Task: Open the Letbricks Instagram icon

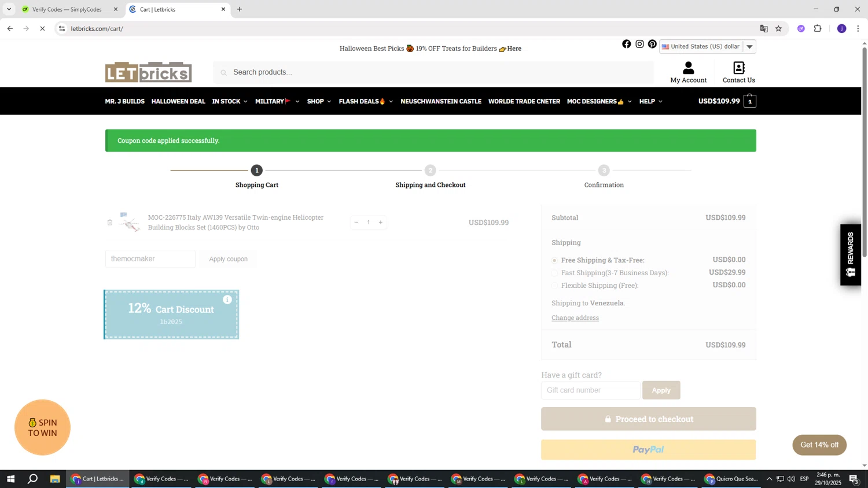Action: coord(639,44)
